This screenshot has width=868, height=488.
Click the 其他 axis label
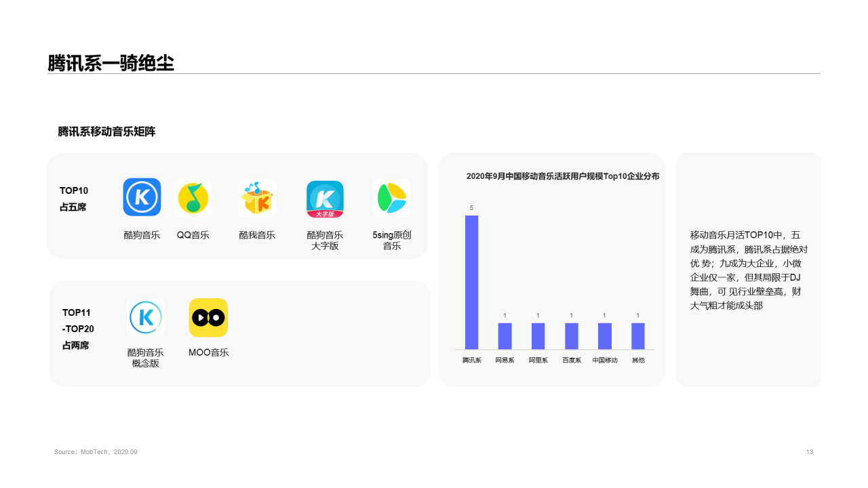(638, 360)
